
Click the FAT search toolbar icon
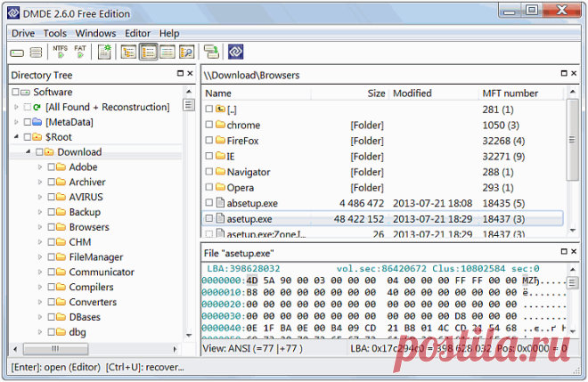point(80,52)
